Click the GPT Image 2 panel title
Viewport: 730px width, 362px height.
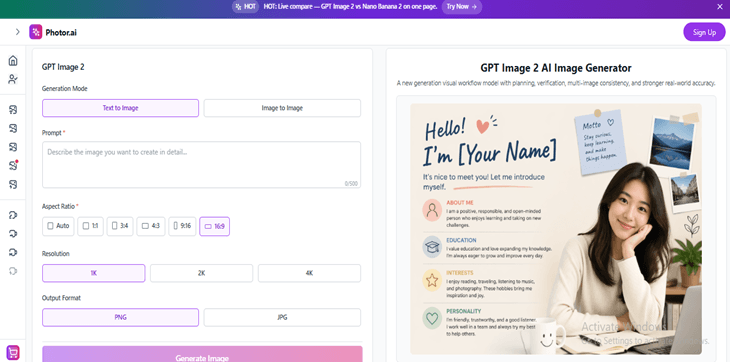[63, 67]
